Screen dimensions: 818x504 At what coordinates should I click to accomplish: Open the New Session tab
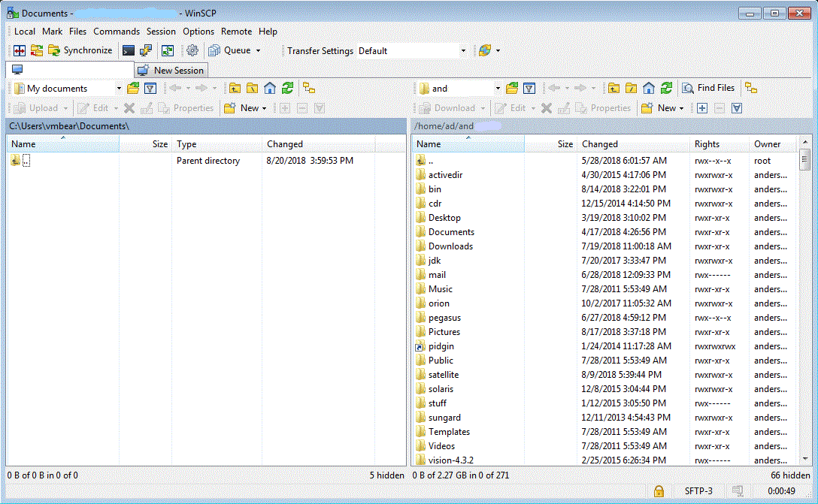[171, 71]
